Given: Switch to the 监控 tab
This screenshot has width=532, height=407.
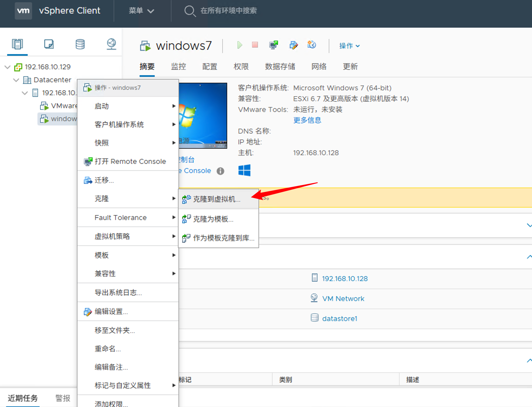Looking at the screenshot, I should [x=178, y=66].
